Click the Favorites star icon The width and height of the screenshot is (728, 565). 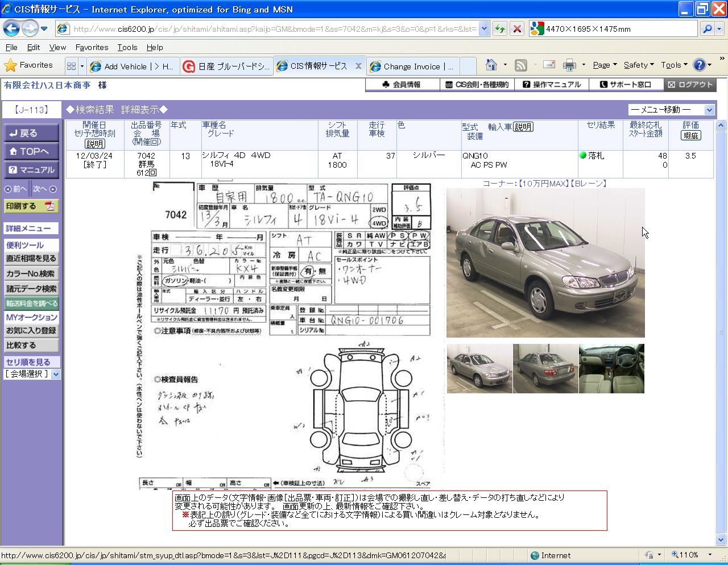point(11,65)
